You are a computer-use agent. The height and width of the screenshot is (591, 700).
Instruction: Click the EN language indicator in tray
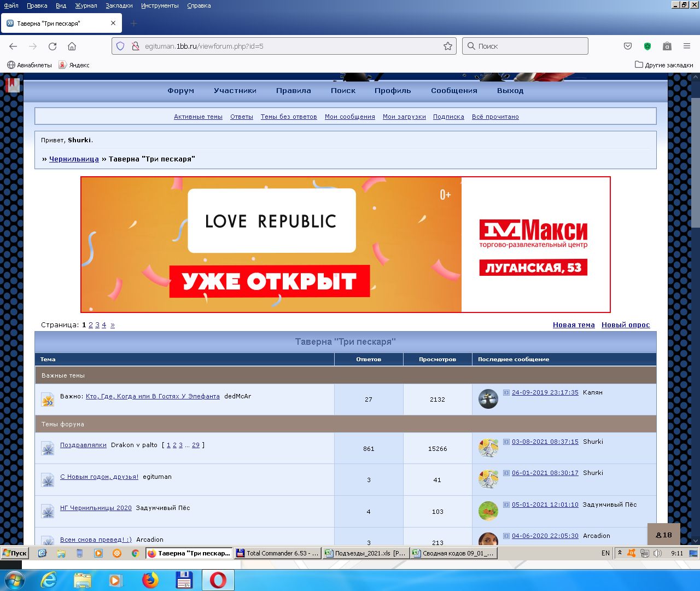[x=605, y=553]
